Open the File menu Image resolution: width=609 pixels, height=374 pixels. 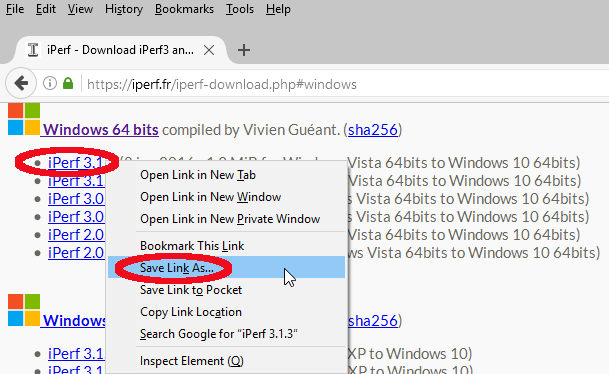point(15,9)
